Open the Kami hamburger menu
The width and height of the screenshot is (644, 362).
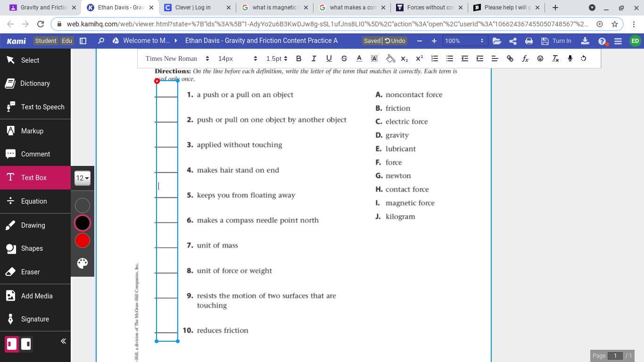pos(618,41)
